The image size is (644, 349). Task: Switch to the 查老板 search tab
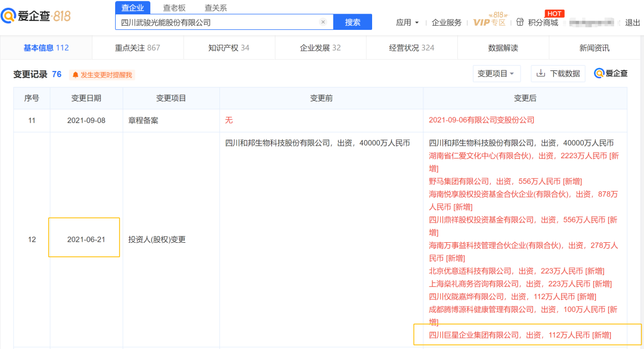point(174,8)
